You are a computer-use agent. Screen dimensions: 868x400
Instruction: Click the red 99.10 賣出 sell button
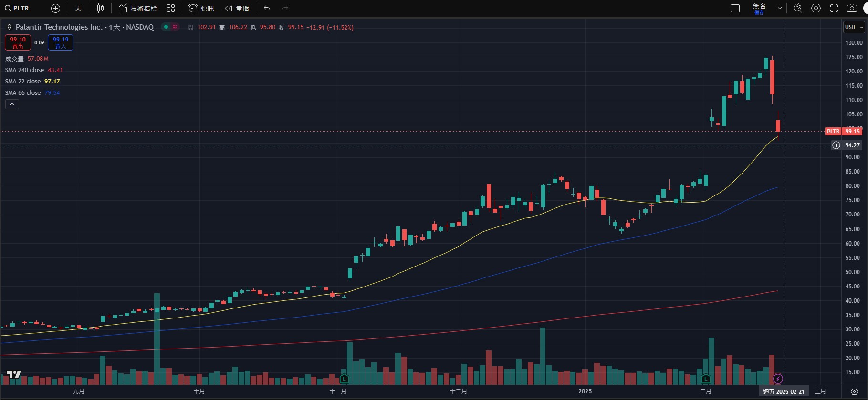coord(18,42)
